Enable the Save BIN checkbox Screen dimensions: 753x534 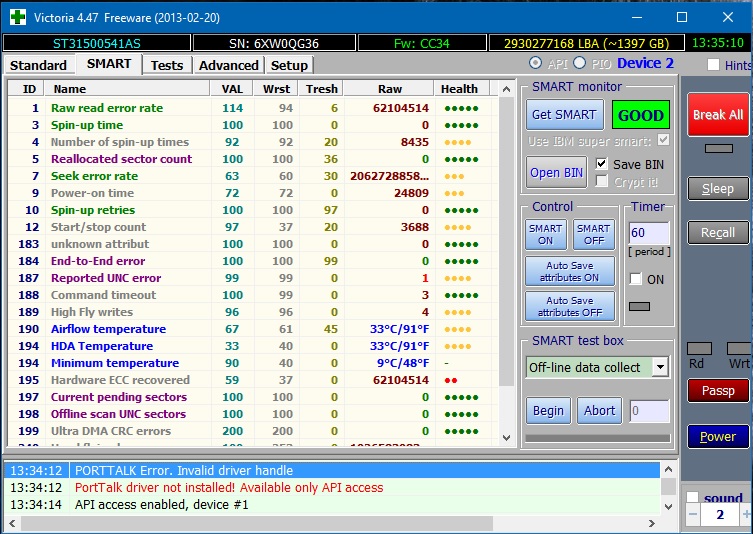[x=601, y=164]
